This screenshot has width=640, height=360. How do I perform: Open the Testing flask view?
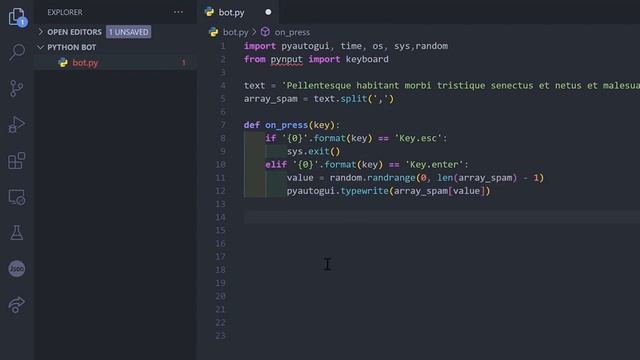click(17, 233)
